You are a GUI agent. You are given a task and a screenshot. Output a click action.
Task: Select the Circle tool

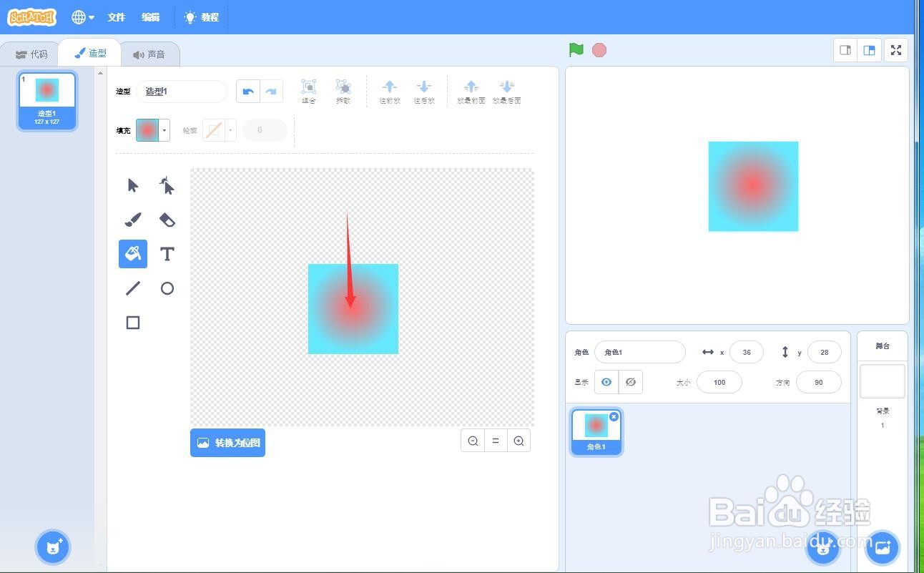(167, 288)
